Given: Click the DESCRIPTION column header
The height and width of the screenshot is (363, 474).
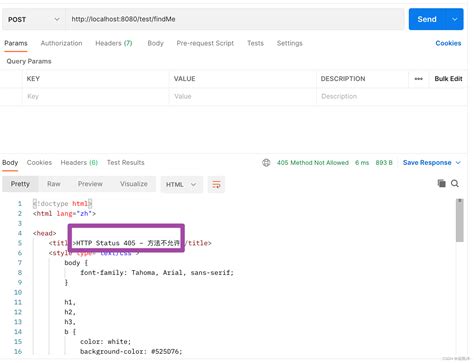Looking at the screenshot, I should (x=343, y=79).
